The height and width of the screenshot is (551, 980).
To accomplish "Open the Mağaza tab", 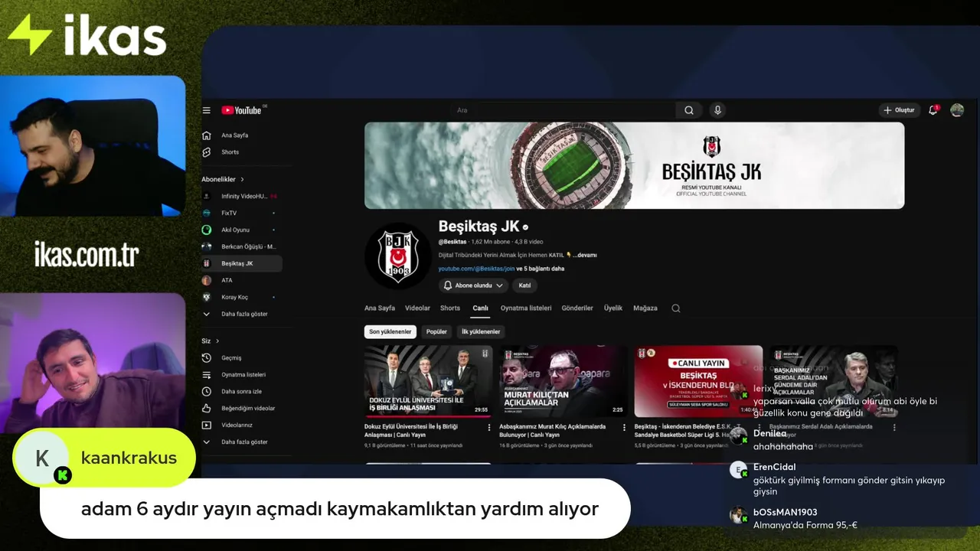I will point(645,308).
